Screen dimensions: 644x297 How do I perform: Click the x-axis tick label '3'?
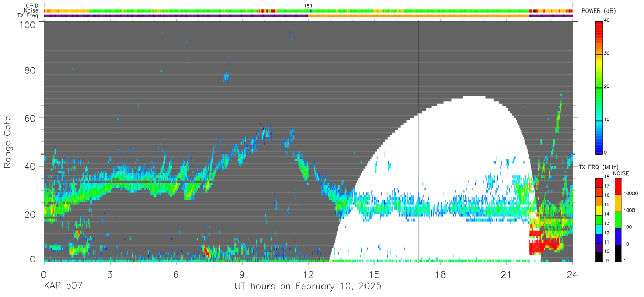pos(110,274)
